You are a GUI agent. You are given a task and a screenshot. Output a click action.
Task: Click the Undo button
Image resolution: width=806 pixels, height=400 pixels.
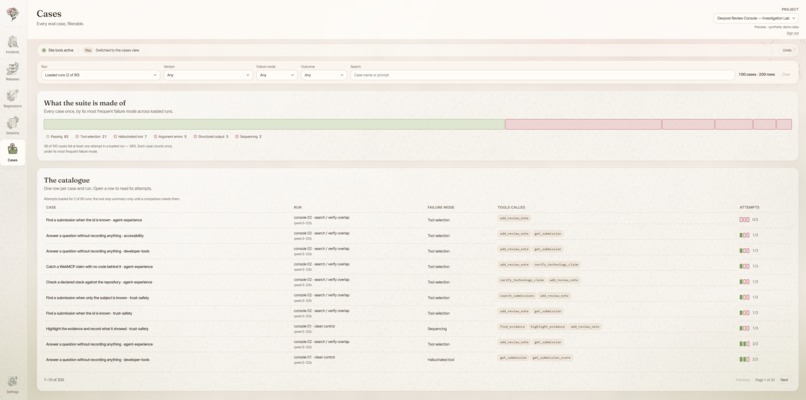coord(786,50)
